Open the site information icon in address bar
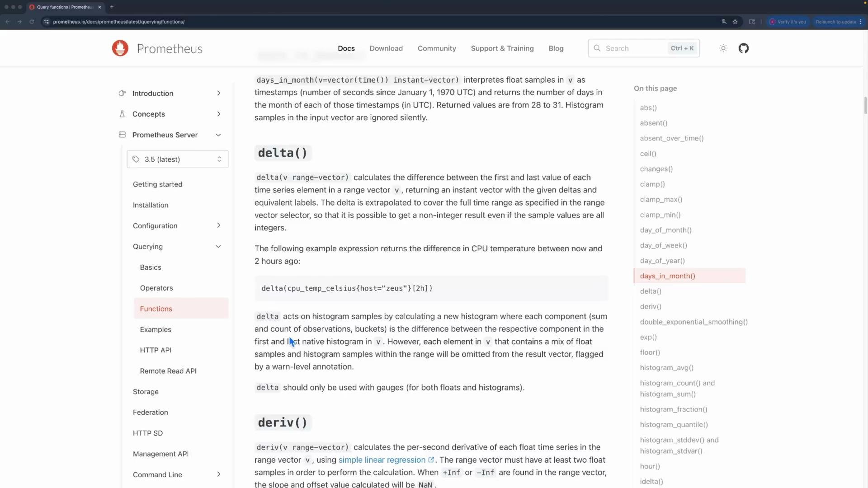 (46, 22)
